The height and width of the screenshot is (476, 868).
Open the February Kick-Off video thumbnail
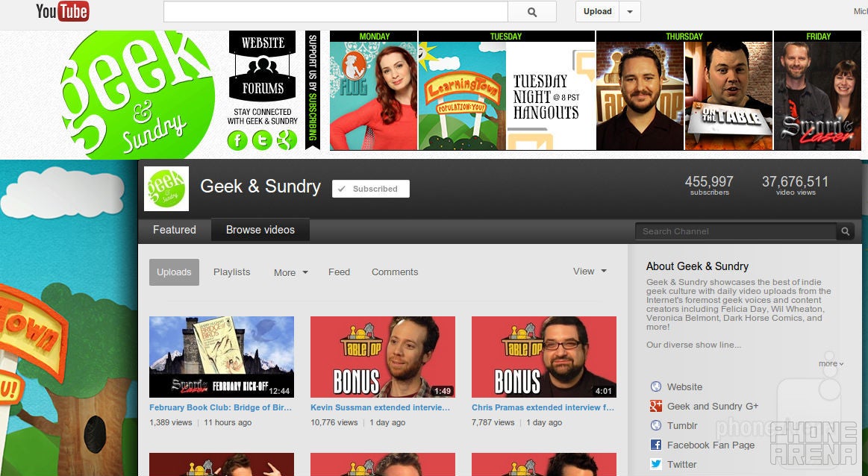coord(222,357)
